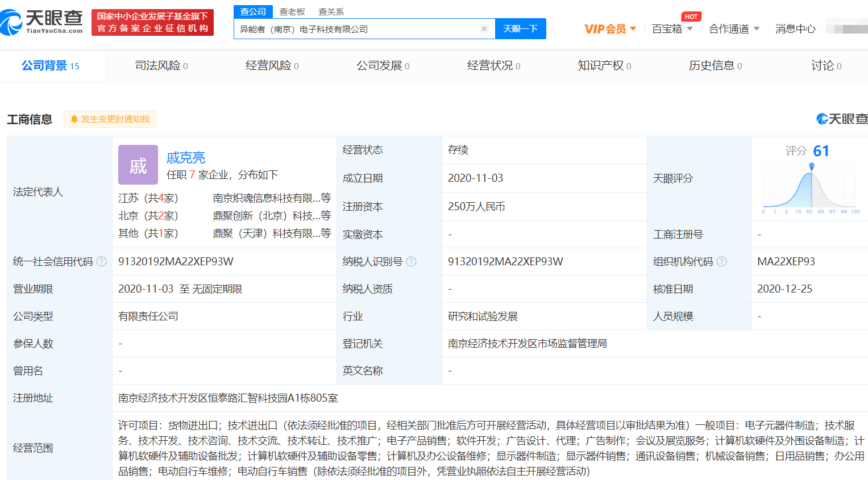This screenshot has height=480, width=868.
Task: Click the help icon beside 纳税人识别号
Action: click(411, 261)
